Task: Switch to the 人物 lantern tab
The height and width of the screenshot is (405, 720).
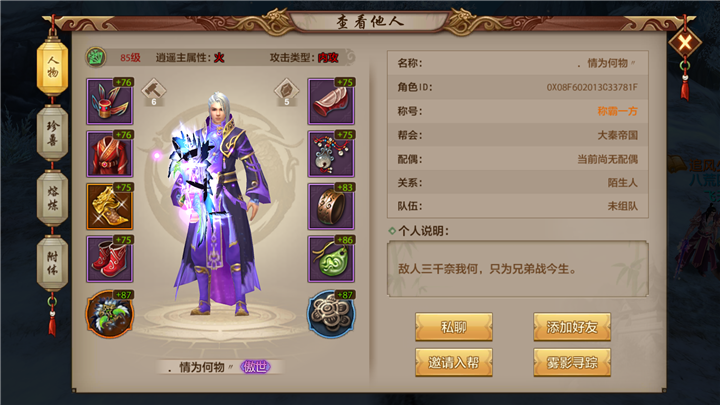Action: click(52, 67)
